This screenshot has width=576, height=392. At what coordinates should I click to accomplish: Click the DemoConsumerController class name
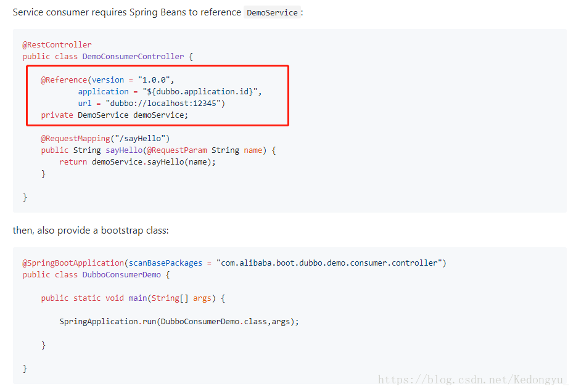coord(133,56)
